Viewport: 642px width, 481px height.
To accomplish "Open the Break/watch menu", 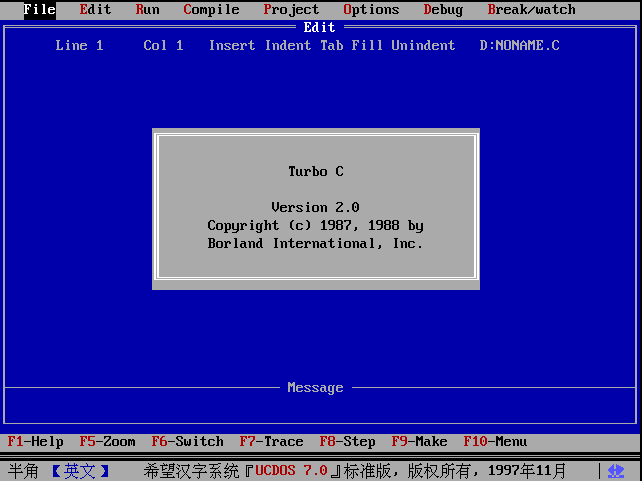I will coord(531,9).
